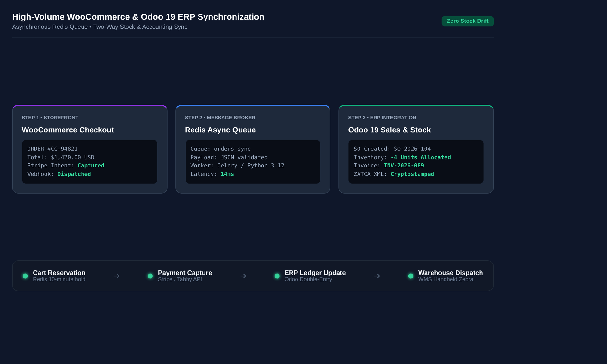Click the STEP 3 • ERP INTEGRATION label

(382, 118)
